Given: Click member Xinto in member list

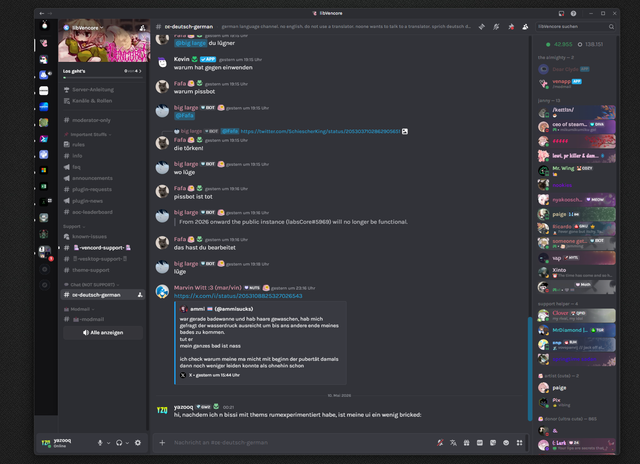Looking at the screenshot, I should [x=576, y=273].
